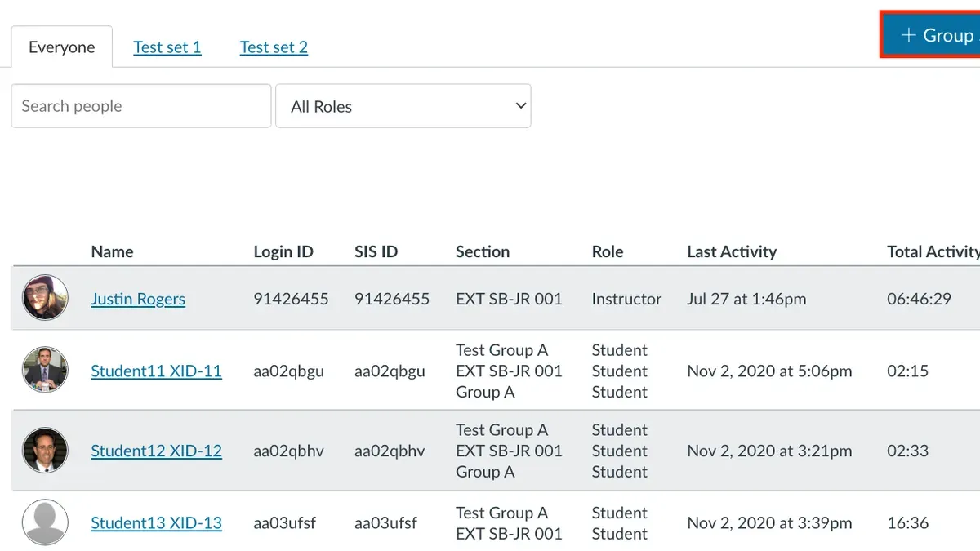Select Nov 2, 2020 at 3:21pm

(x=769, y=451)
